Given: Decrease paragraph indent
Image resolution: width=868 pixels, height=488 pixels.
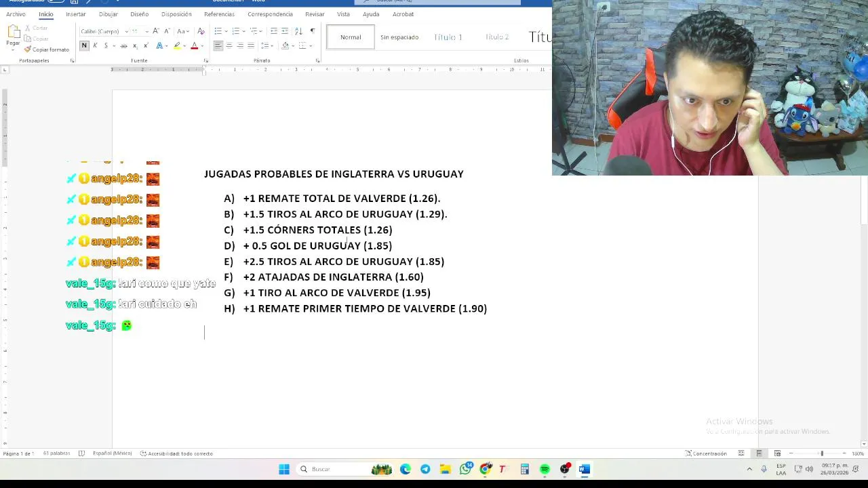Looking at the screenshot, I should (274, 31).
